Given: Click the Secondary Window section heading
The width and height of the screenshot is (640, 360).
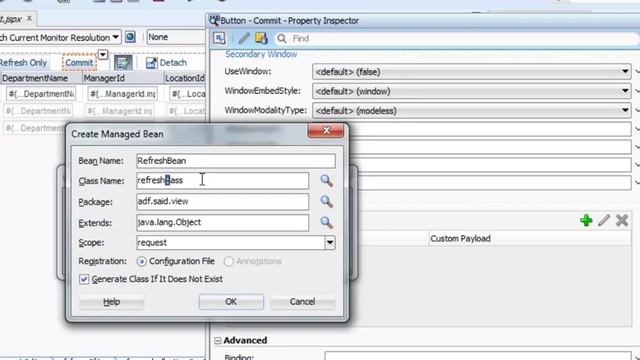Looking at the screenshot, I should (261, 54).
